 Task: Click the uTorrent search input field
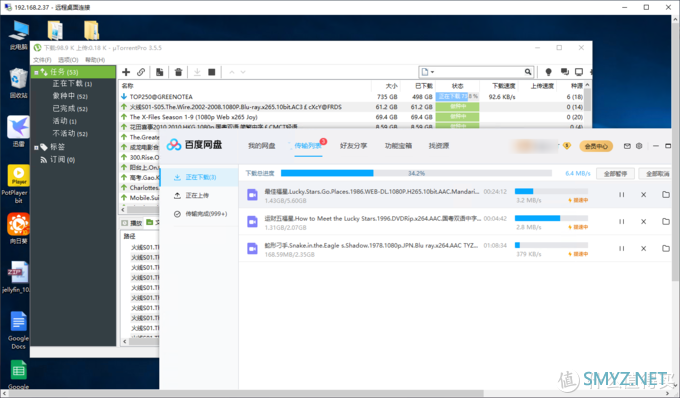tap(479, 72)
